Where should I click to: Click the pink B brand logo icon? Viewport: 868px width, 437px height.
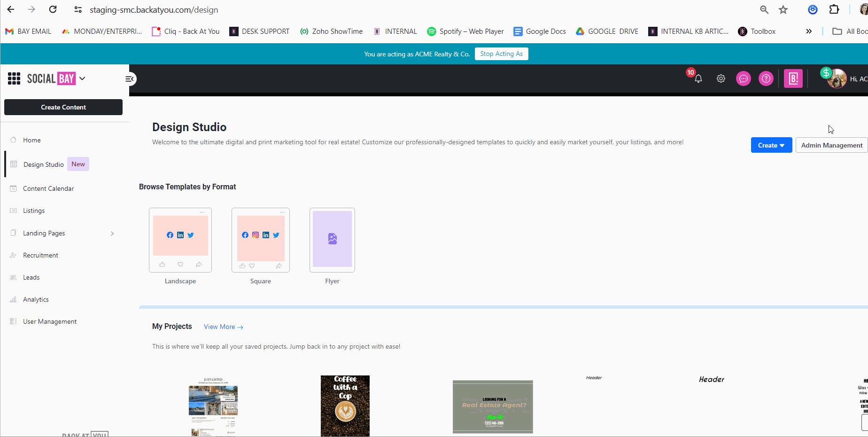793,78
